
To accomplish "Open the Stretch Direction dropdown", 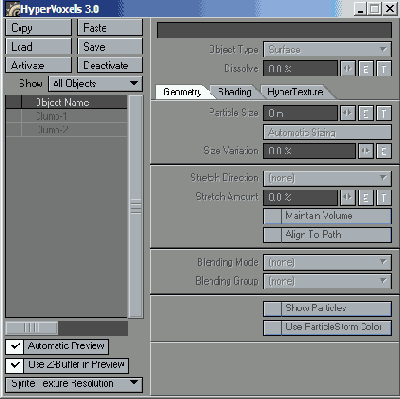I will point(327,178).
